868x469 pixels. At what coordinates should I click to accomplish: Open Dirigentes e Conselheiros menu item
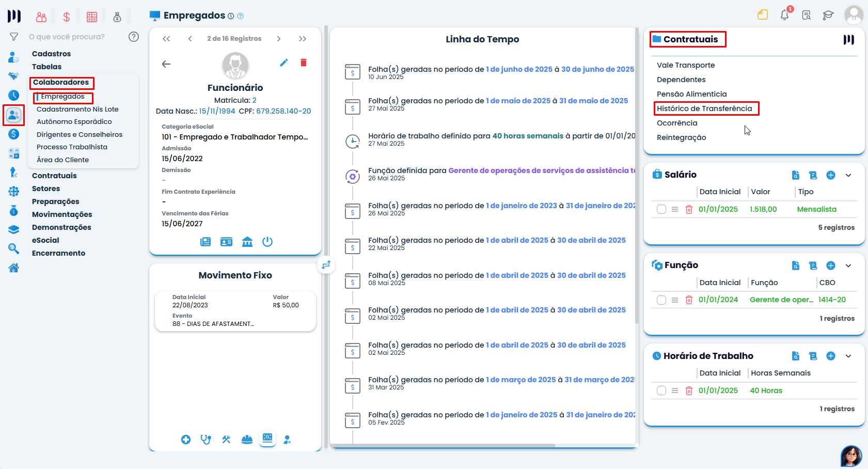click(80, 134)
